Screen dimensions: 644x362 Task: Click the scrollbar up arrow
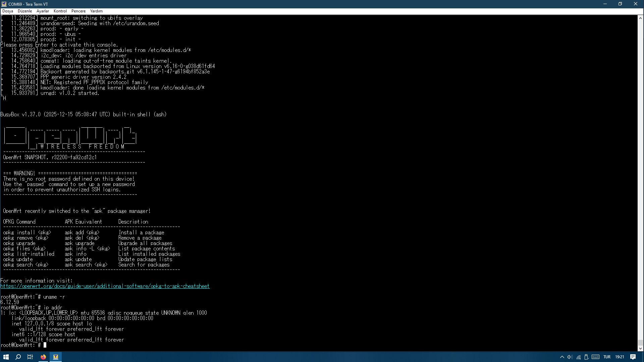tap(640, 18)
